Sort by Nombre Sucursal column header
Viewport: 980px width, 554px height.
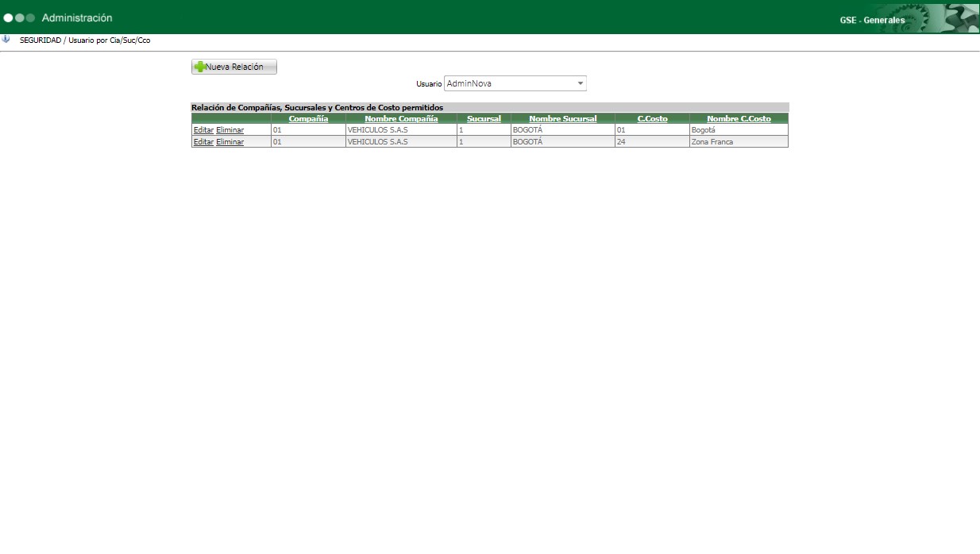point(562,118)
